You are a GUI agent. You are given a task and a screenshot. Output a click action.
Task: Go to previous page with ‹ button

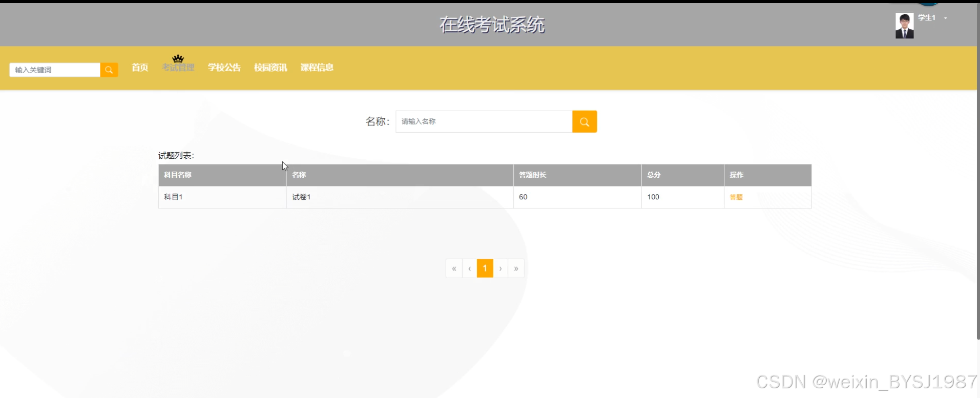(x=469, y=268)
